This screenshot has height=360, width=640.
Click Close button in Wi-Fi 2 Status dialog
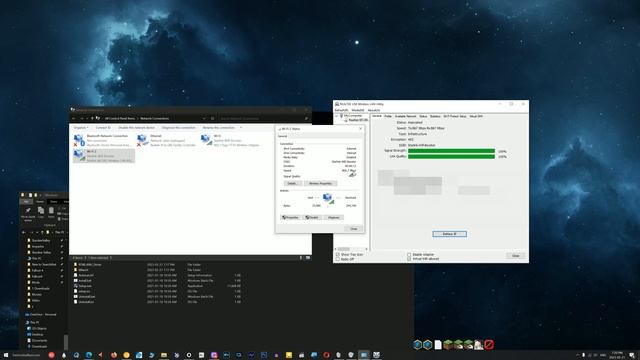click(x=354, y=229)
